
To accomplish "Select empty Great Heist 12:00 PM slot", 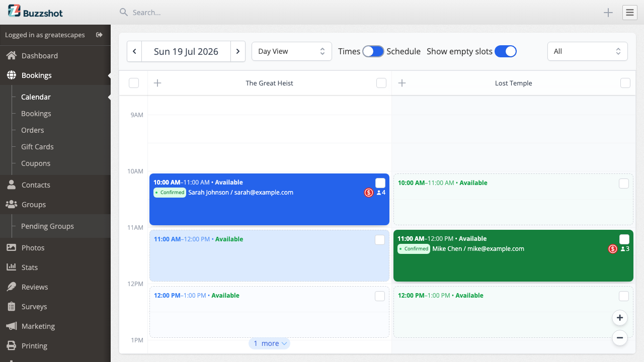I will pyautogui.click(x=269, y=312).
